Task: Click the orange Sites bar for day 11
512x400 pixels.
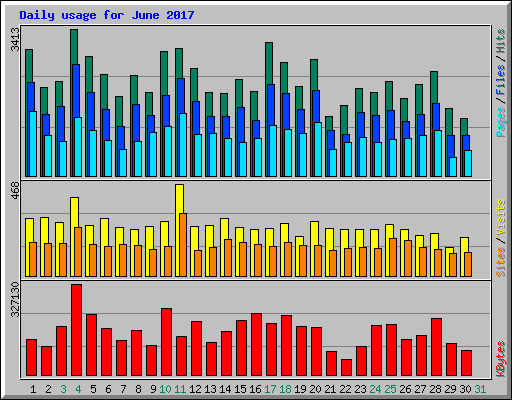Action: 183,245
